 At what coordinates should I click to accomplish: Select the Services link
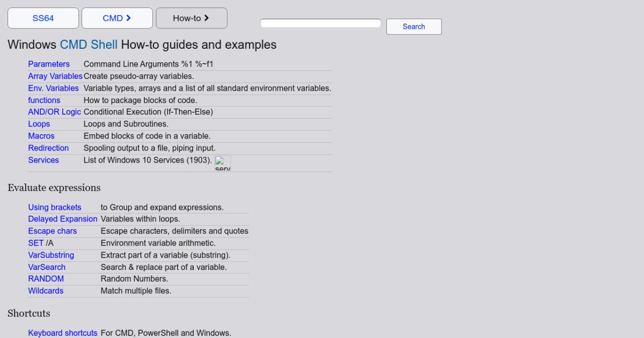point(43,160)
